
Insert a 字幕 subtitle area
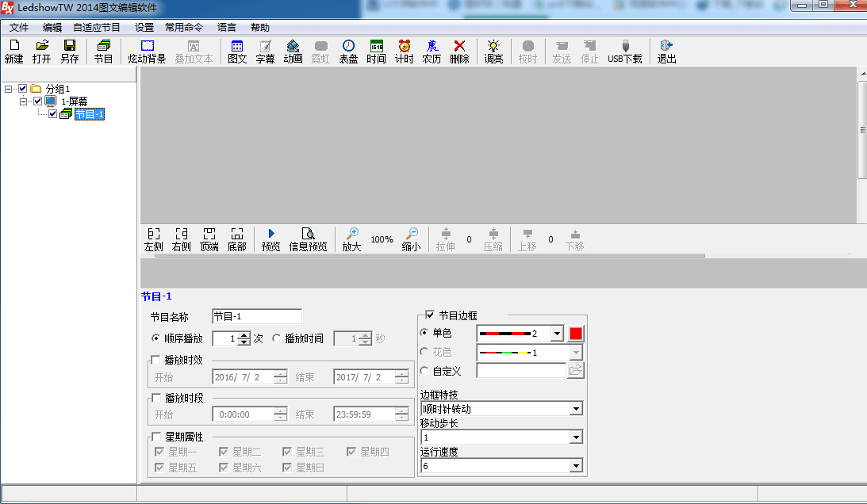(265, 52)
